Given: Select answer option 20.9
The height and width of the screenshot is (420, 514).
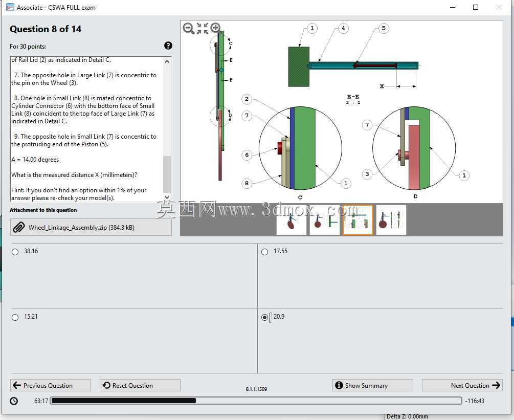Looking at the screenshot, I should tap(264, 317).
